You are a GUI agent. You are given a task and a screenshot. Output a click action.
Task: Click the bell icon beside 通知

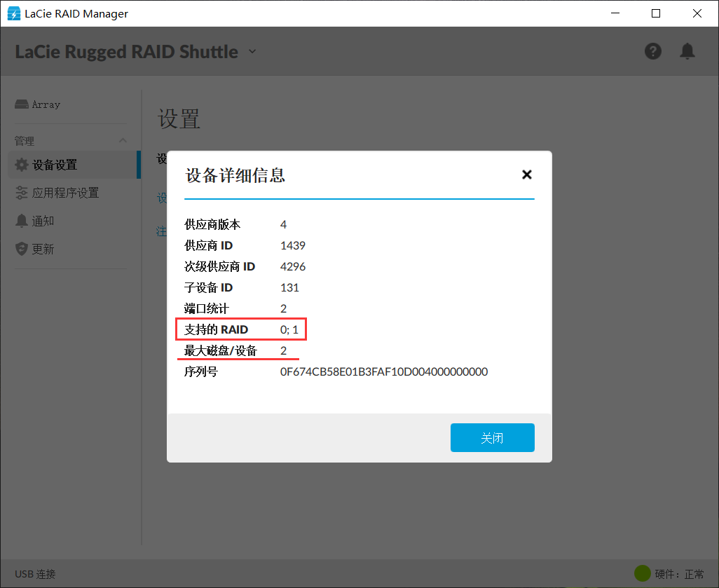(x=22, y=221)
